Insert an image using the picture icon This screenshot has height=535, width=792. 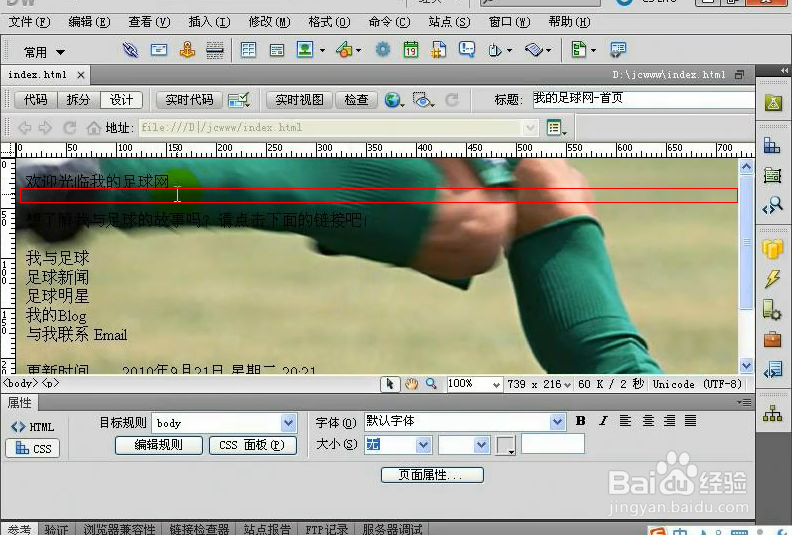(305, 50)
